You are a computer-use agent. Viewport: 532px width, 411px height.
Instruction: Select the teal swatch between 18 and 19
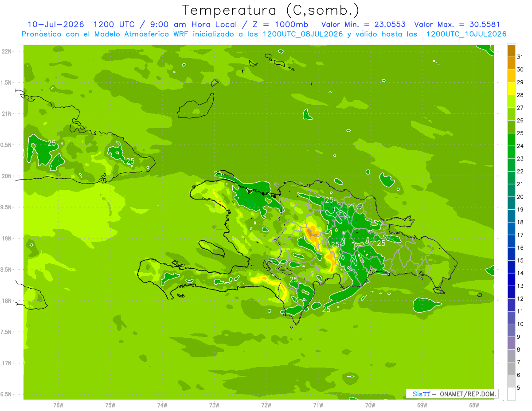coord(511,216)
